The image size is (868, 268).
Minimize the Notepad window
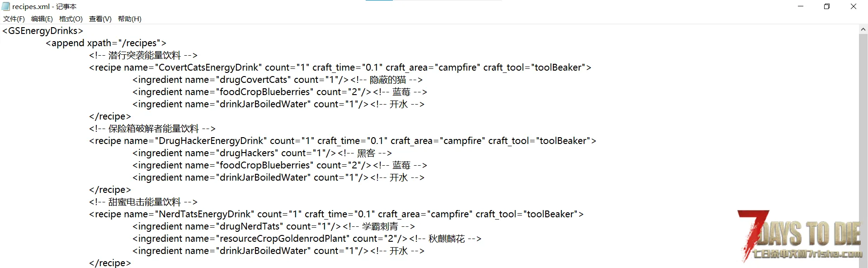(x=801, y=6)
